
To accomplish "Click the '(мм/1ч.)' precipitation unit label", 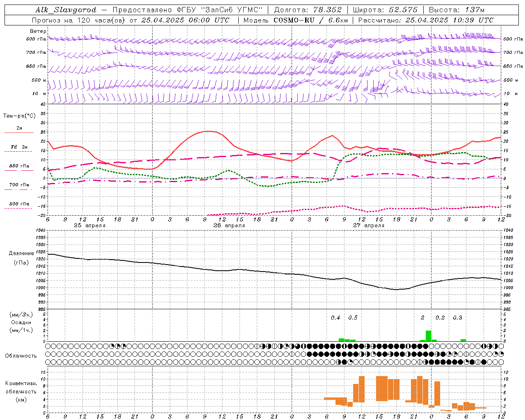I will pos(21,330).
